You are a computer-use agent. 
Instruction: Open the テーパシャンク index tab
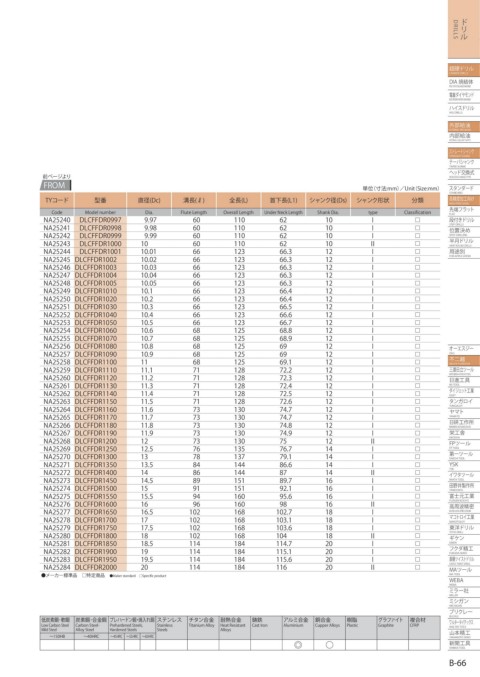(464, 163)
